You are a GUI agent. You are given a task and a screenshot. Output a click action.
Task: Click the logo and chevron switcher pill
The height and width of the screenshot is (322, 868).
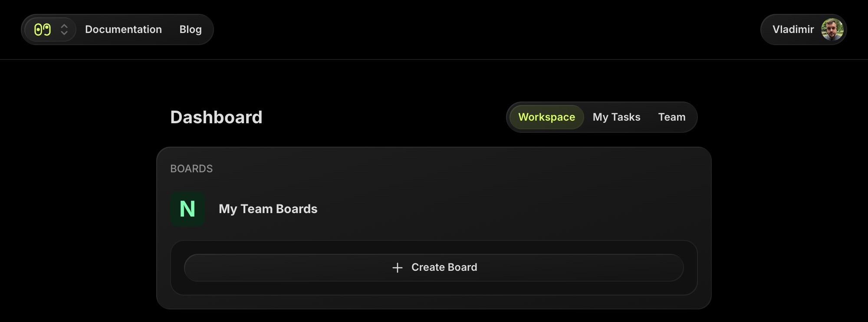(50, 30)
